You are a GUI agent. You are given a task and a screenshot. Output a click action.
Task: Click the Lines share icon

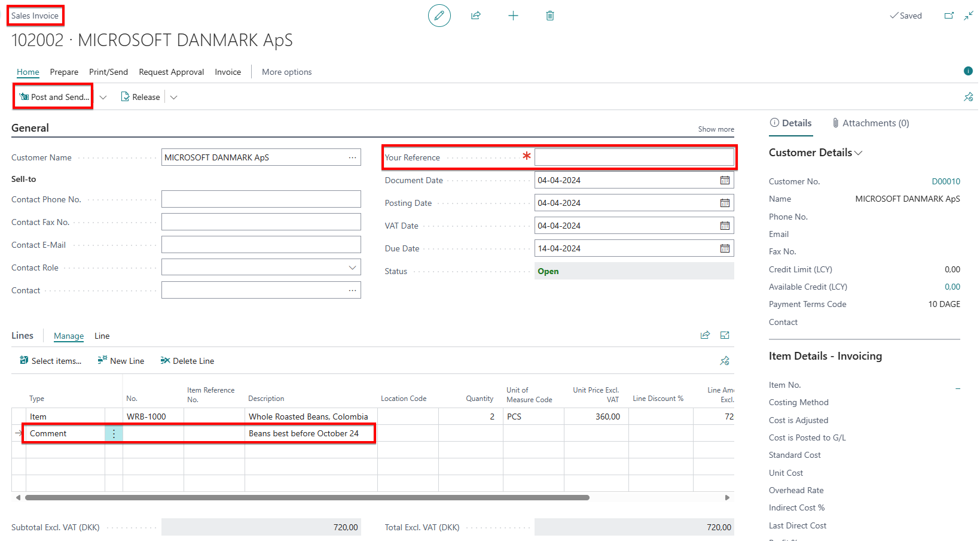point(705,335)
